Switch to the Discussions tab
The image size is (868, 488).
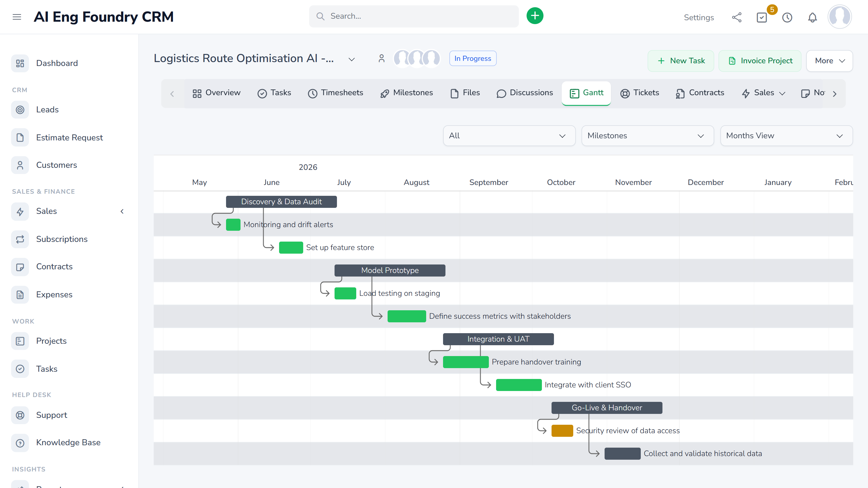pos(524,93)
